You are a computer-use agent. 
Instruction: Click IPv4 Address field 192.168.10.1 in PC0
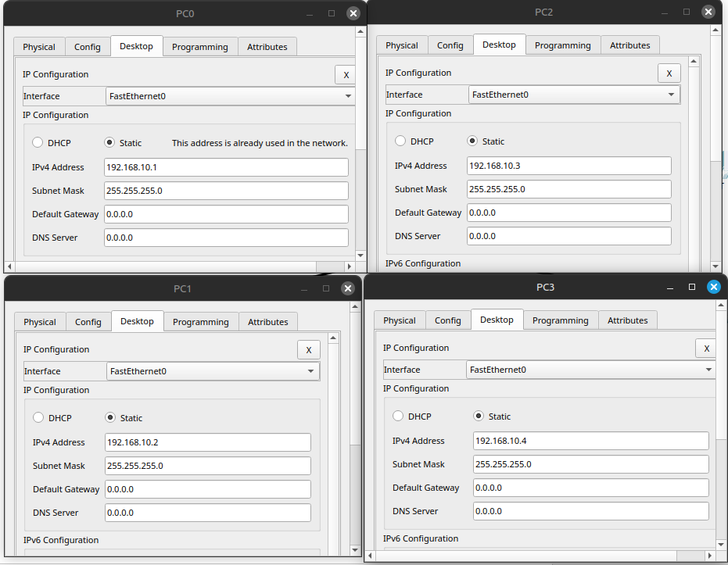[226, 167]
